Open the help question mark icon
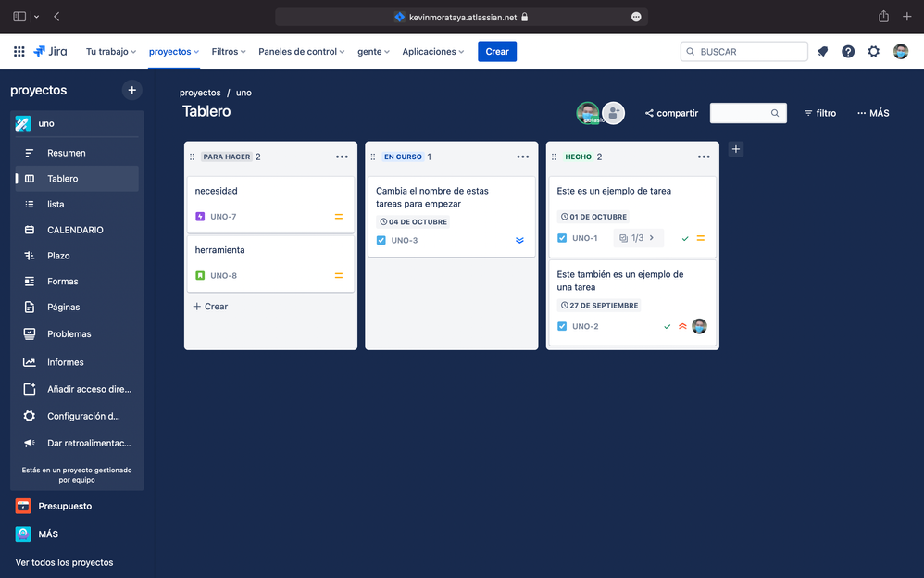Screen dimensions: 924x578 848,51
